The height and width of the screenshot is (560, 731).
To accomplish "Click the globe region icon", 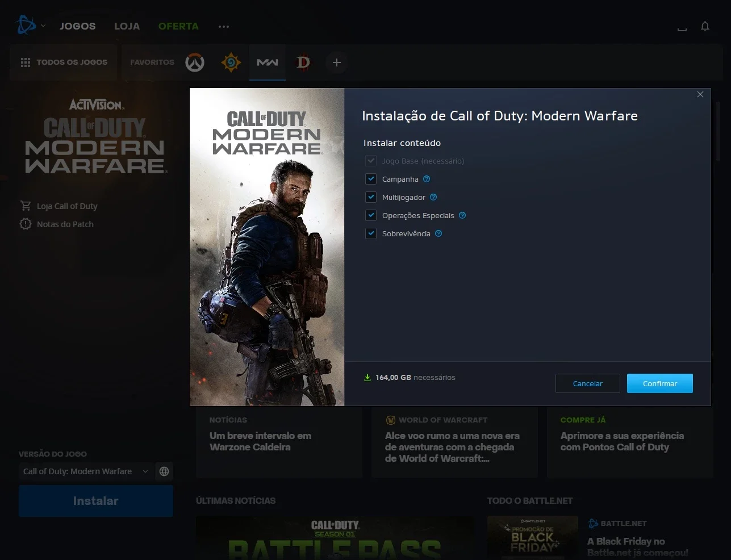I will tap(164, 471).
